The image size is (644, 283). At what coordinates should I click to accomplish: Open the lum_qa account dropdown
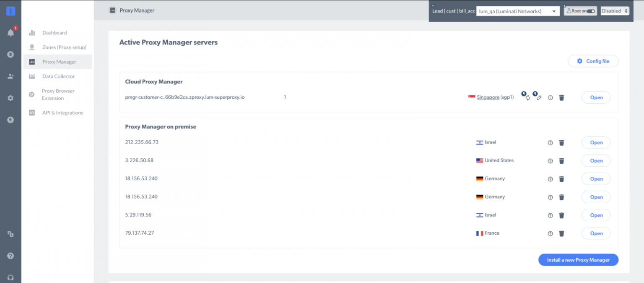pos(518,11)
